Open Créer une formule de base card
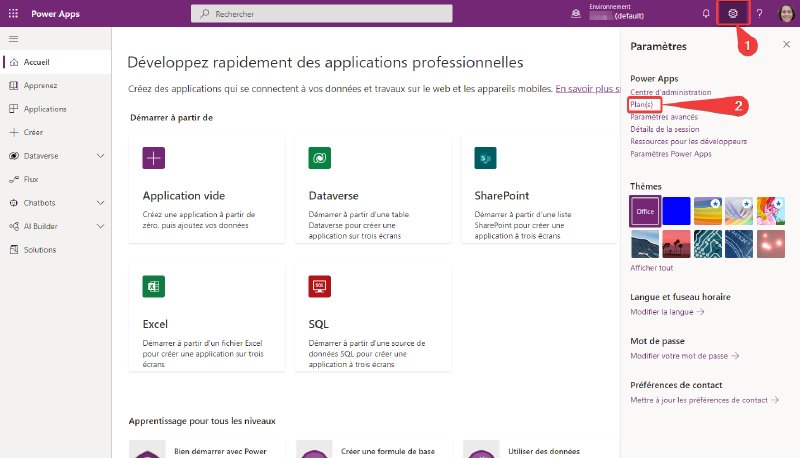The image size is (800, 458). pos(373,449)
